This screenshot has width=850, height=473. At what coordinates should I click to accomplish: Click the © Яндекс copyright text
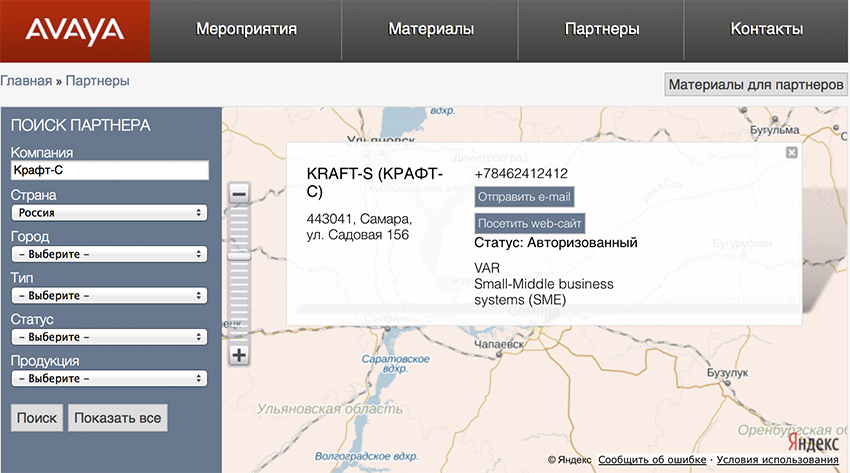(569, 460)
